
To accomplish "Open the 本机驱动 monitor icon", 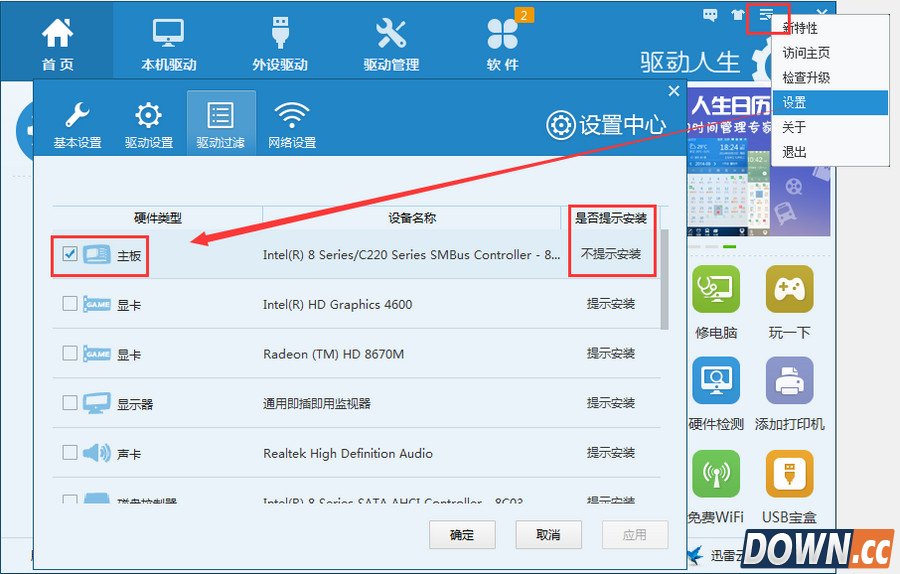I will pyautogui.click(x=168, y=35).
